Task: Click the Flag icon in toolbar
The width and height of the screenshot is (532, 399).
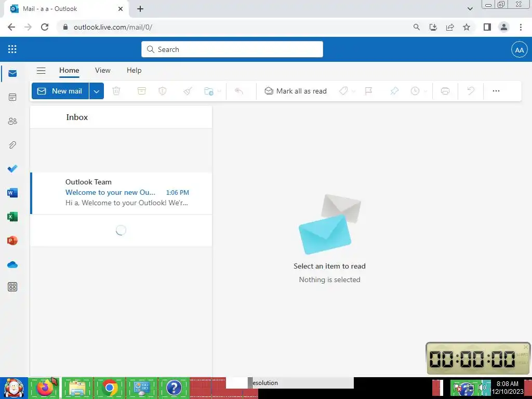Action: coord(368,91)
